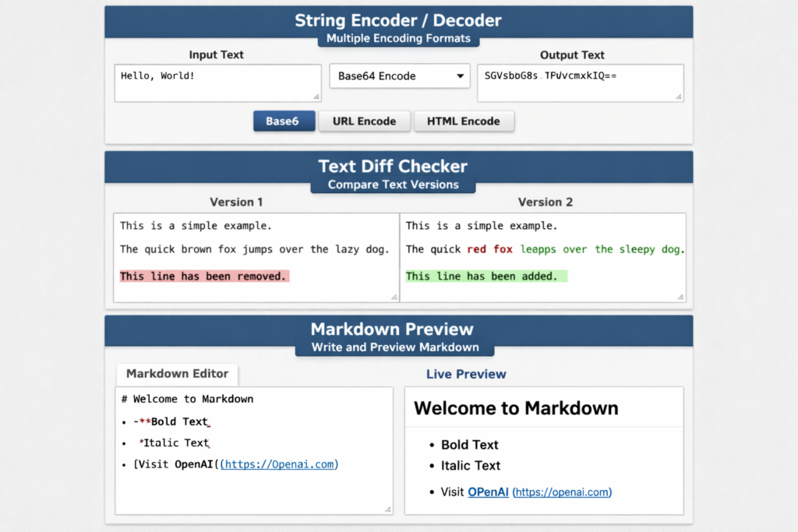Open the Base64 Encode format dropdown
The image size is (798, 532).
400,76
